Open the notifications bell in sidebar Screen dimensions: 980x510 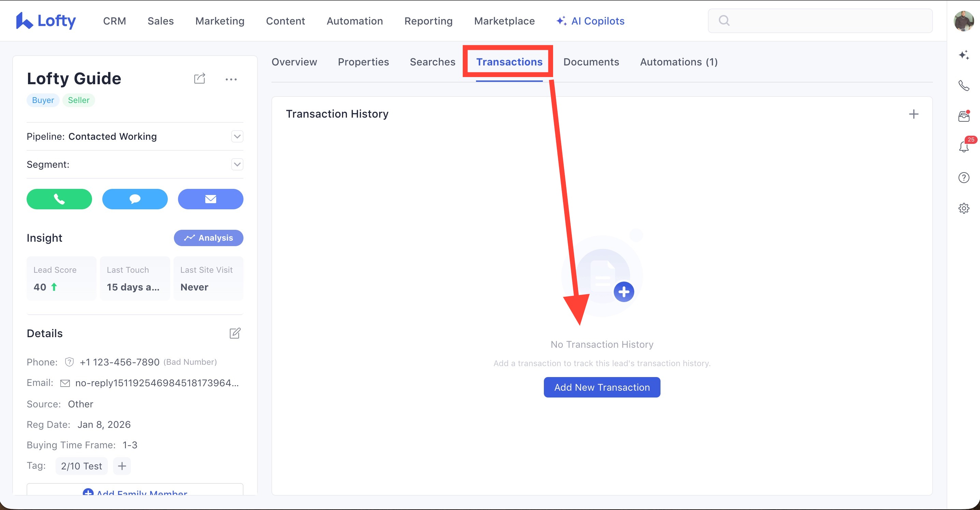[x=964, y=147]
